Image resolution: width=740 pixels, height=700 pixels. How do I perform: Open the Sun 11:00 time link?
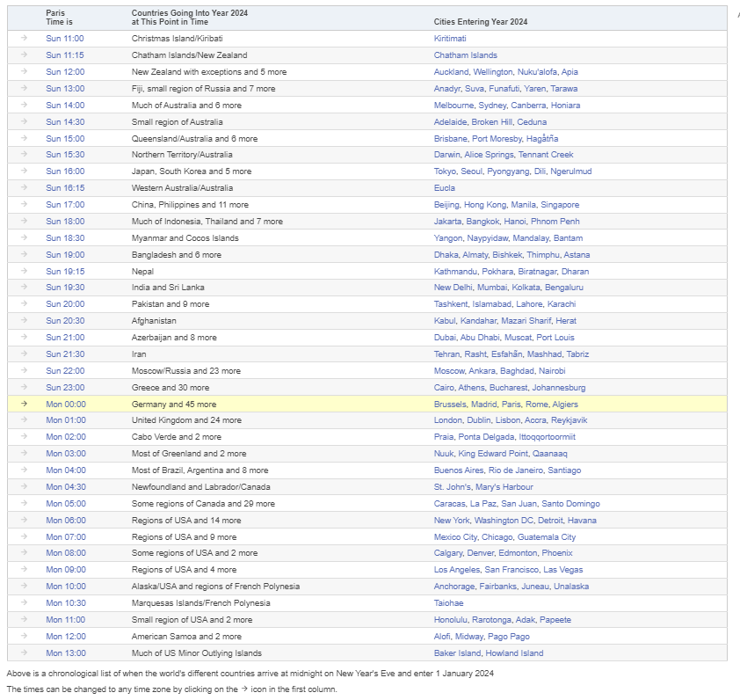pyautogui.click(x=65, y=39)
